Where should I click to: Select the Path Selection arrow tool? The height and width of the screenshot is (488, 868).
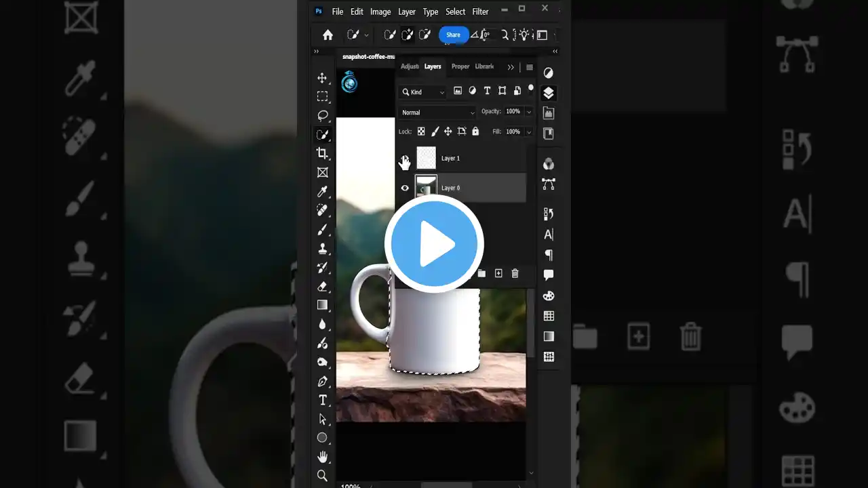click(323, 420)
